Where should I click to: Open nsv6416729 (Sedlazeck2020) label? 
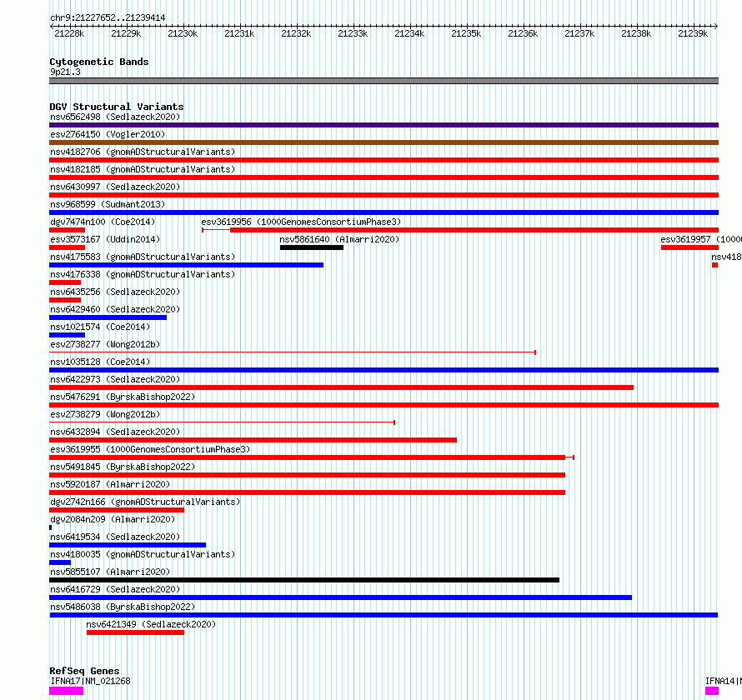click(115, 589)
